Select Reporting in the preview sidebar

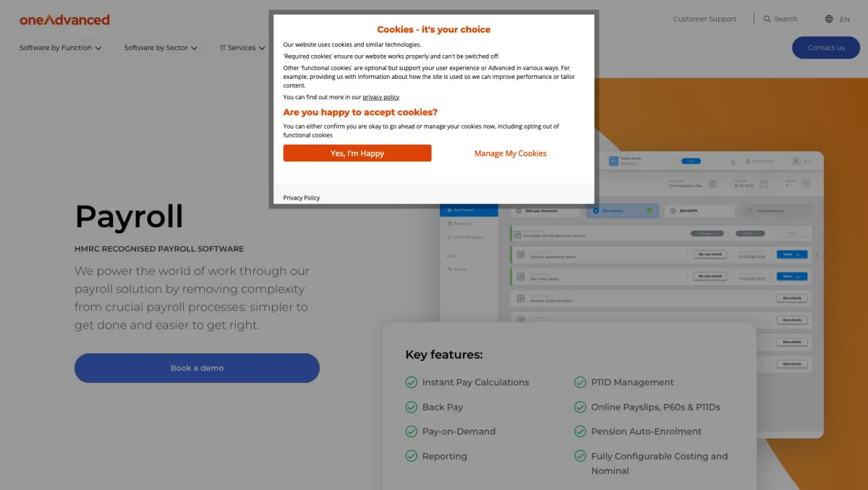[460, 224]
